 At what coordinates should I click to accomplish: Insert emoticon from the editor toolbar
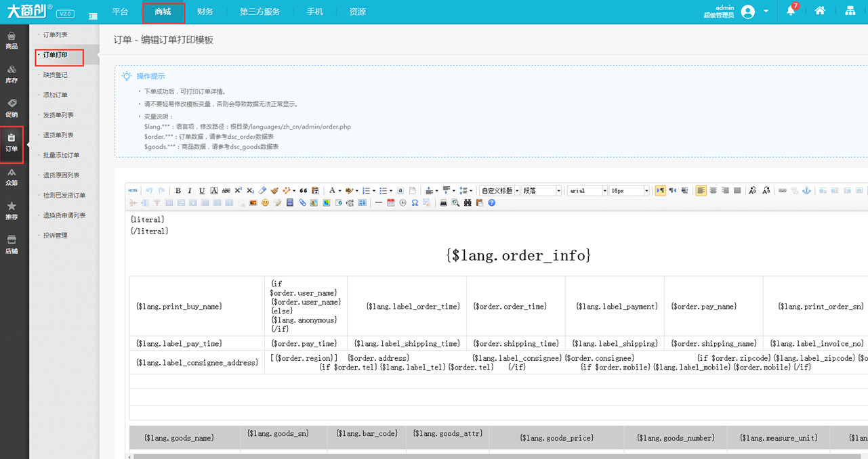[x=265, y=203]
